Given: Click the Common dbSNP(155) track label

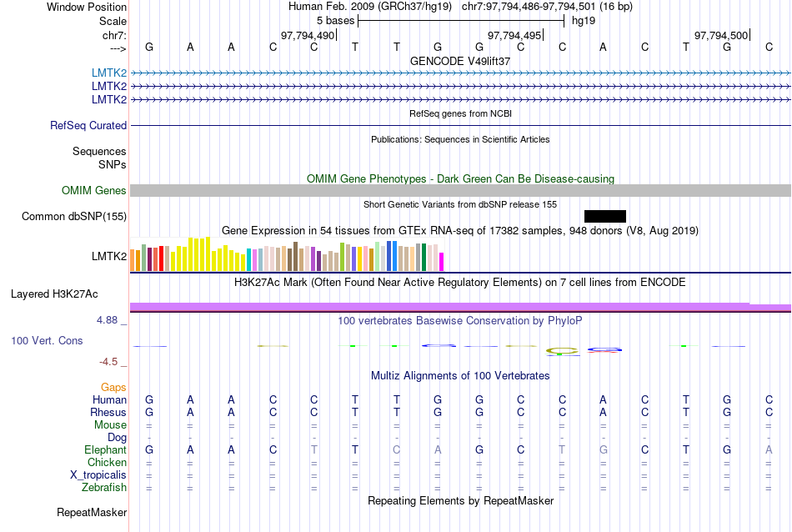Looking at the screenshot, I should click(74, 216).
